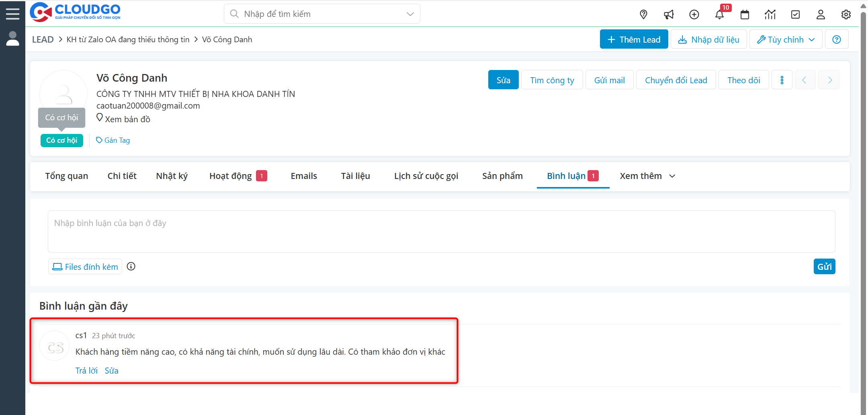868x415 pixels.
Task: Open the map location icon in top bar
Action: pos(643,14)
